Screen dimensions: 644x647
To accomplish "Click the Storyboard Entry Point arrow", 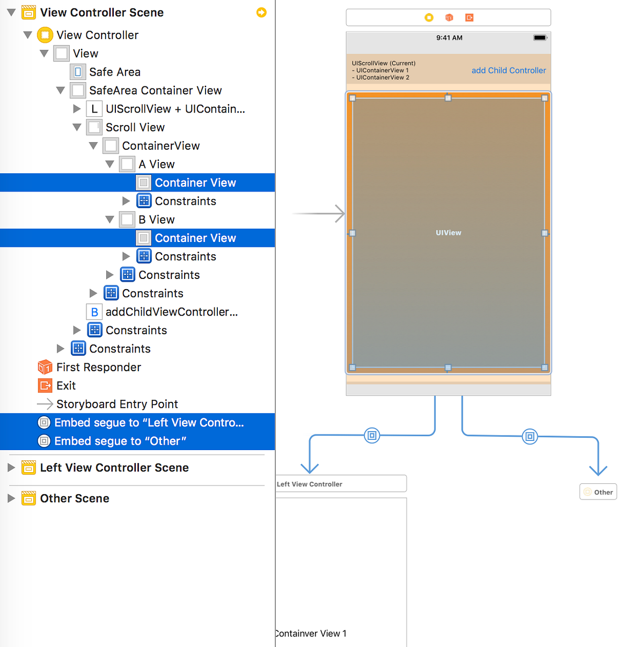I will click(45, 404).
